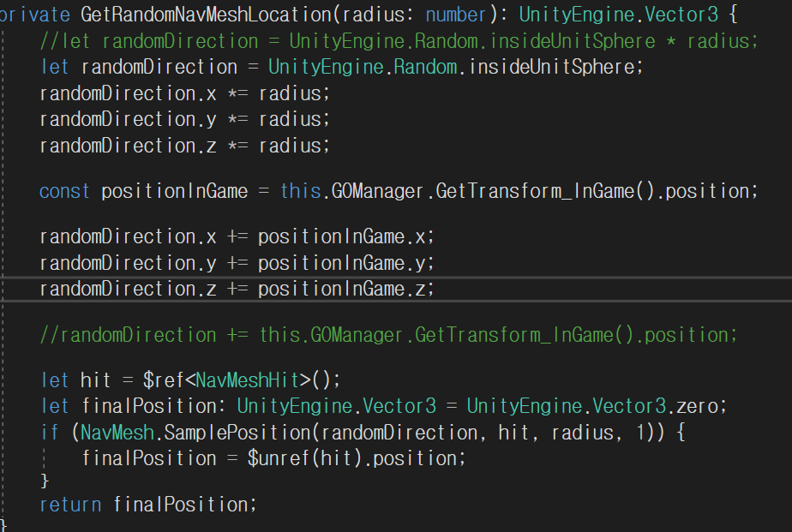The width and height of the screenshot is (792, 532).
Task: Click 'GetTransform_InGame()' in the const positionInGame line
Action: [x=545, y=191]
